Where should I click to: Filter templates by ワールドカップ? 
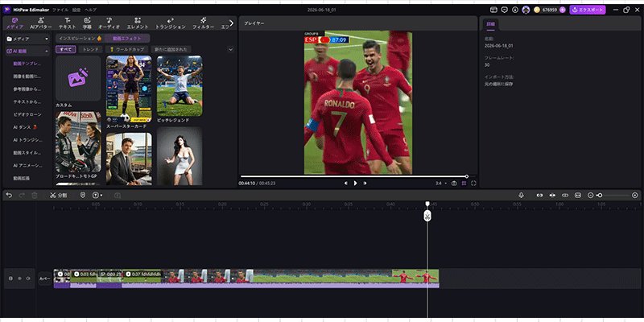126,49
